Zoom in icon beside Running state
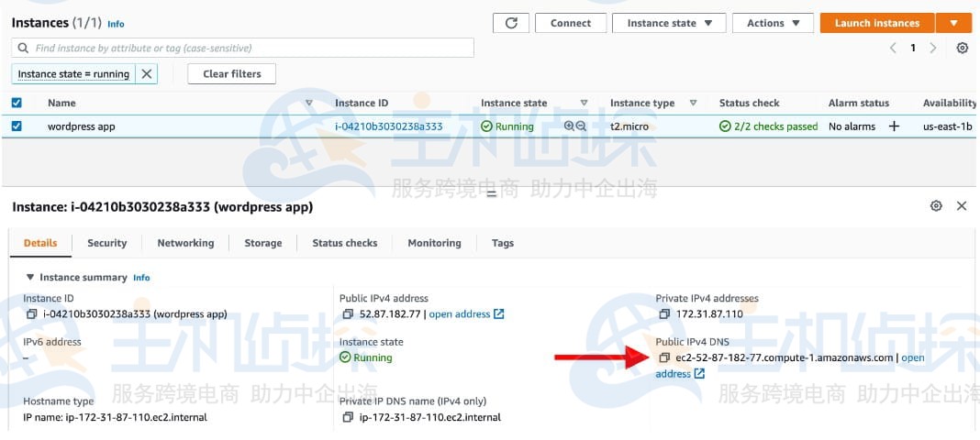 tap(569, 126)
